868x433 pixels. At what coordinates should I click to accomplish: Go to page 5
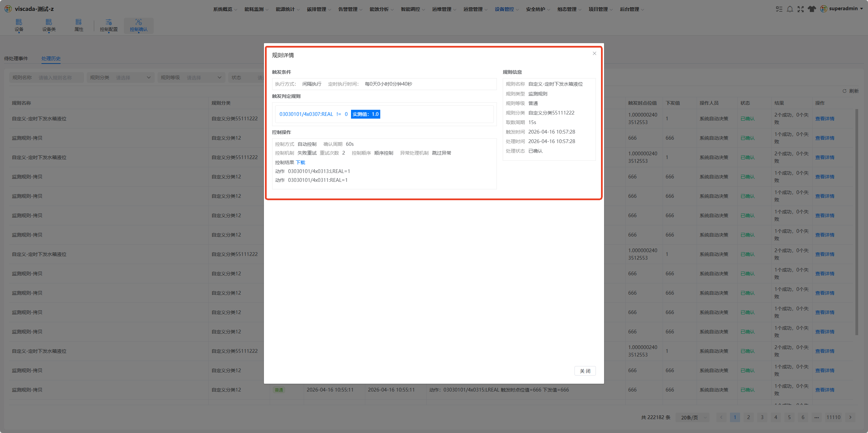(789, 417)
